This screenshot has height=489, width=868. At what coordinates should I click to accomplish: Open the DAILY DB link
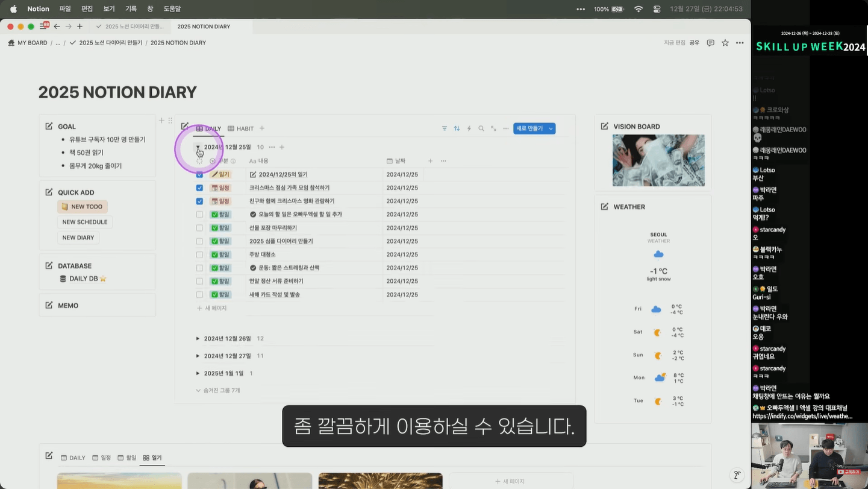click(x=83, y=279)
